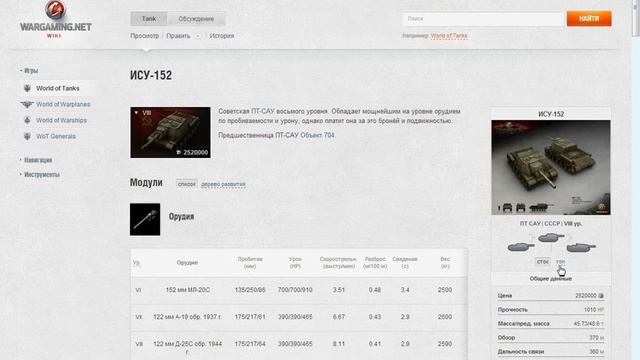640x360 pixels.
Task: Open the large ИСУ-152 render image
Action: [551, 167]
